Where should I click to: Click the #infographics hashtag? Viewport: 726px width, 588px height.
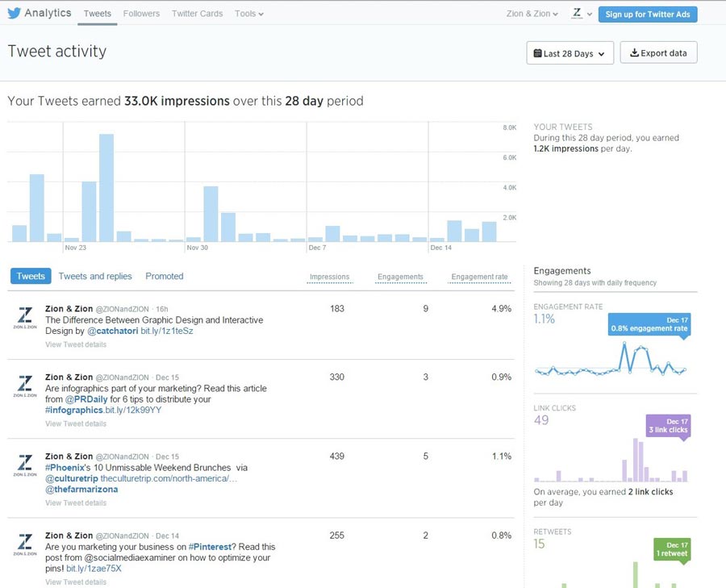click(74, 411)
